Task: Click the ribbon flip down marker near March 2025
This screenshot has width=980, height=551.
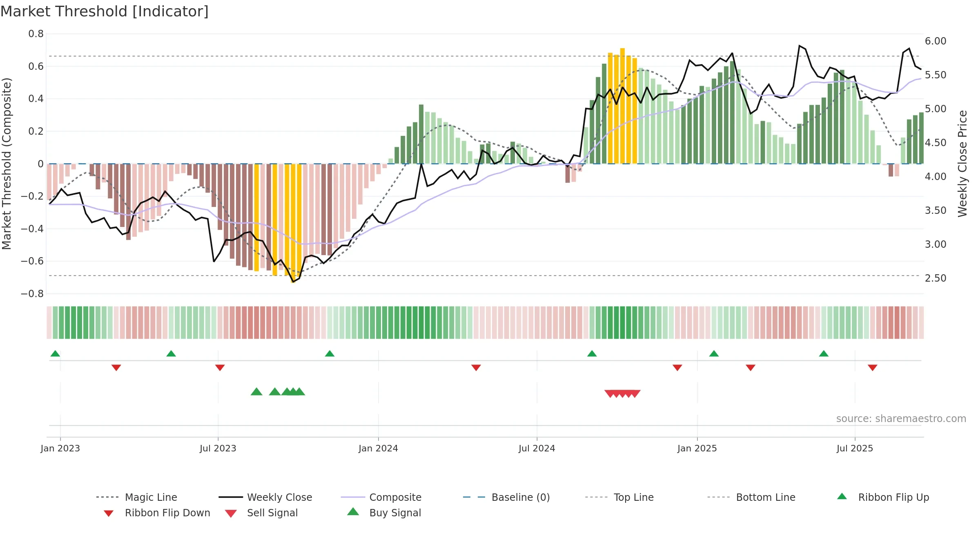Action: coord(750,368)
